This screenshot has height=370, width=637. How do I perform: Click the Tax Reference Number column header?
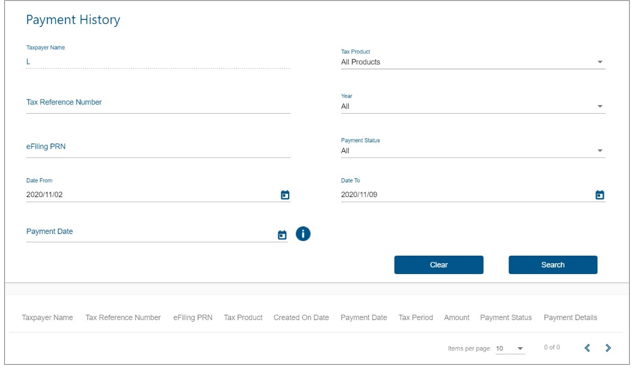pos(123,318)
